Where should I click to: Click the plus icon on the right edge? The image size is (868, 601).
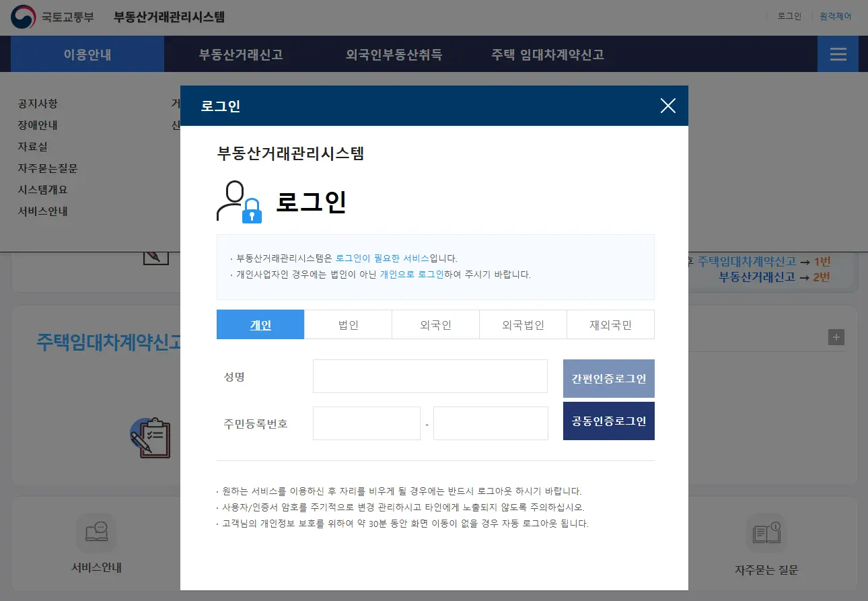pos(836,337)
